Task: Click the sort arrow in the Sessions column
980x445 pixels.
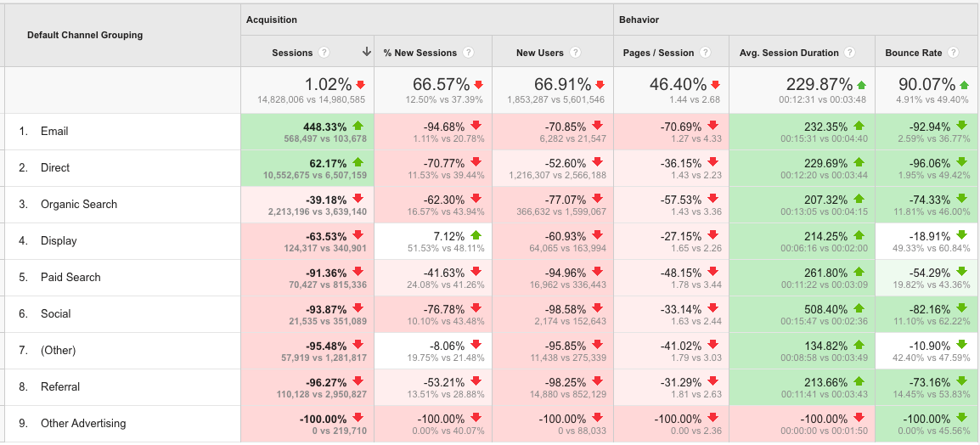Action: coord(366,53)
